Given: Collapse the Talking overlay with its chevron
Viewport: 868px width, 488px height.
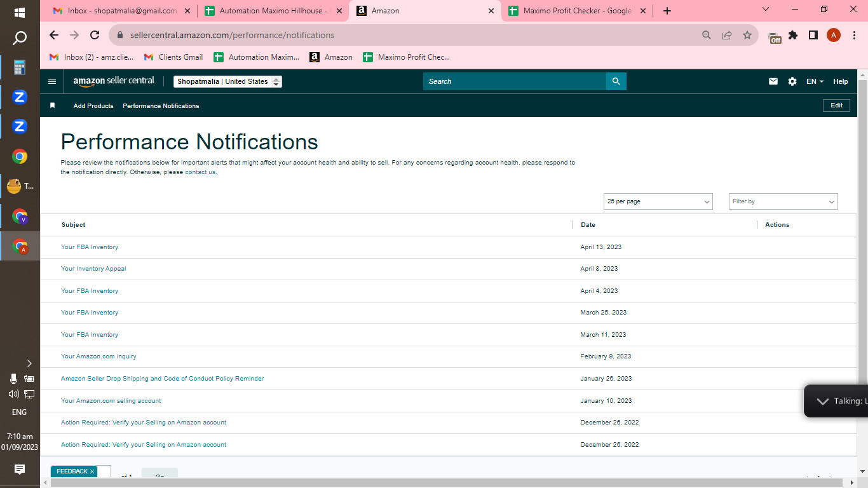Looking at the screenshot, I should click(x=822, y=402).
